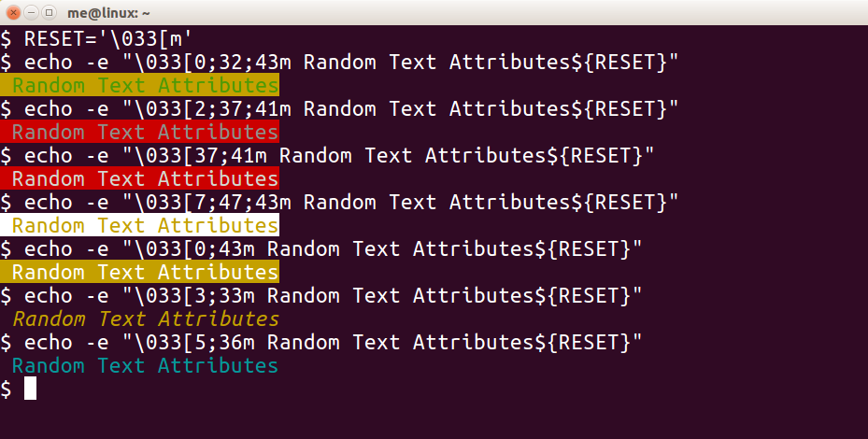Close the terminal window with red button
Viewport: 868px width, 439px height.
[x=14, y=12]
